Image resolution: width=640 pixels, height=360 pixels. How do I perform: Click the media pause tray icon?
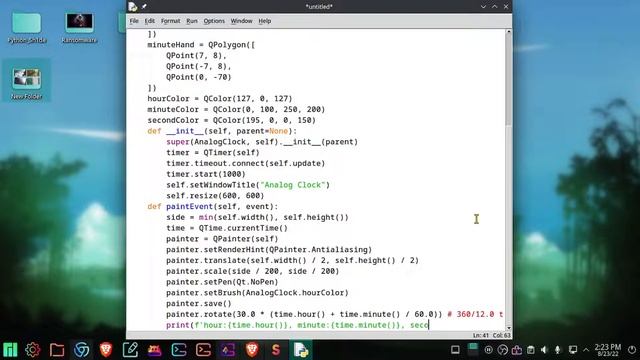[x=488, y=350]
